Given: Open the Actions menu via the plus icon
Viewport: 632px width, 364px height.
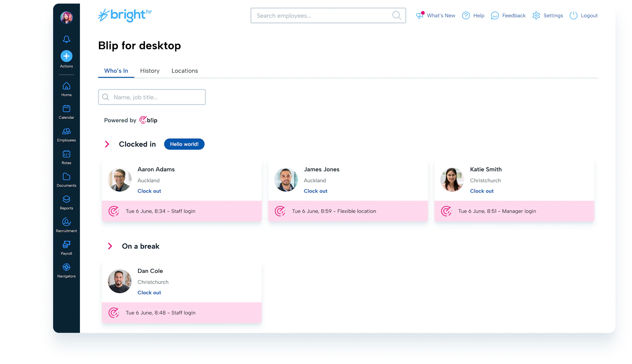Looking at the screenshot, I should (x=66, y=56).
